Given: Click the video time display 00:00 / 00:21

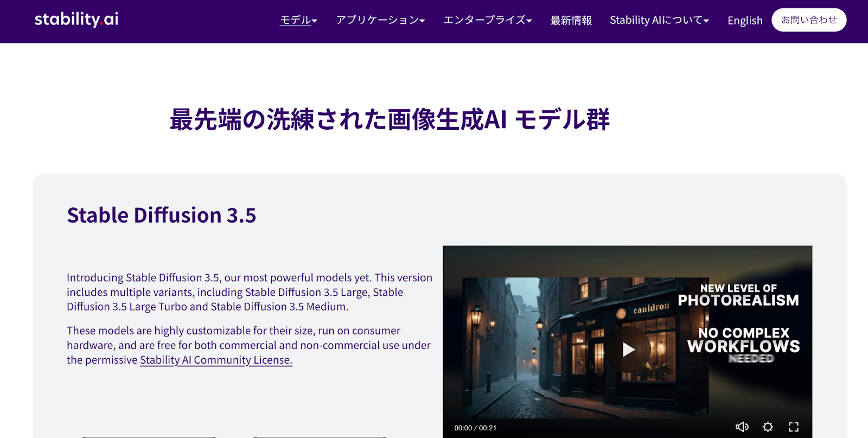Looking at the screenshot, I should tap(475, 428).
